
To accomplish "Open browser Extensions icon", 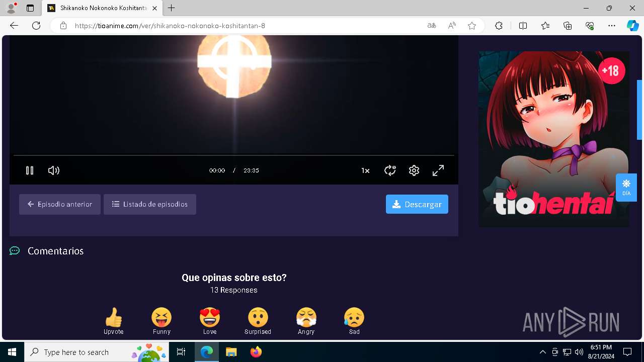I will [499, 26].
